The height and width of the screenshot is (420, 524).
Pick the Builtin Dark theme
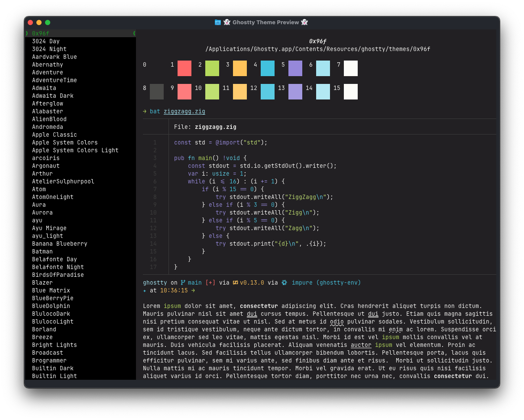click(53, 369)
